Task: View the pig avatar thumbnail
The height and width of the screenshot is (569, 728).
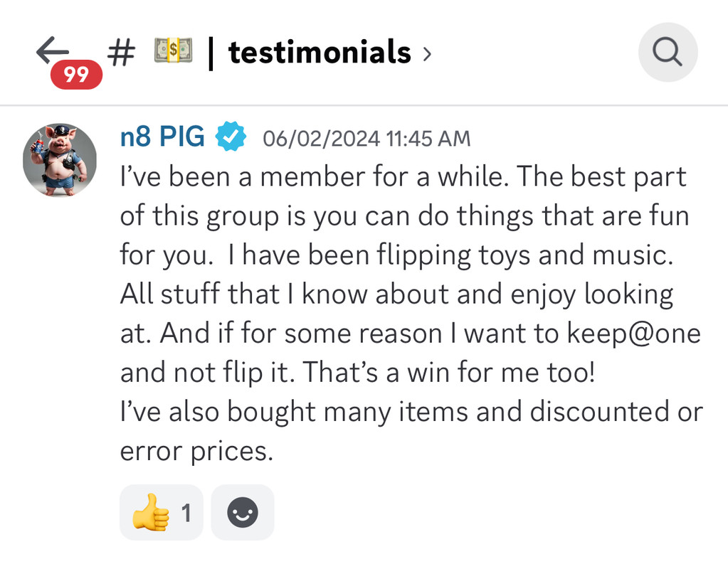Action: pos(60,160)
